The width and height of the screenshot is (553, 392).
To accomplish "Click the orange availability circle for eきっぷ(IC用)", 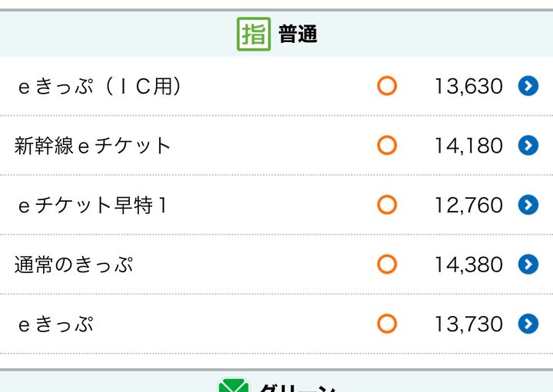I will (x=387, y=86).
